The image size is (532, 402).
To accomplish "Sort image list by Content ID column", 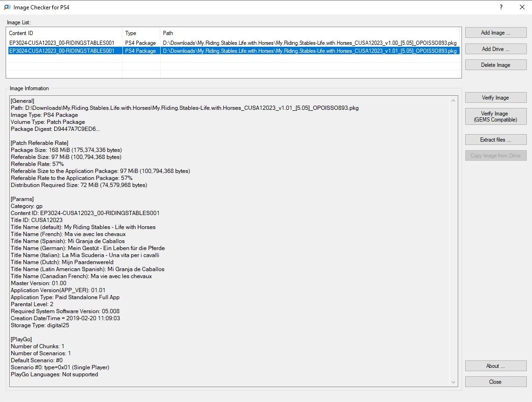I will point(64,33).
